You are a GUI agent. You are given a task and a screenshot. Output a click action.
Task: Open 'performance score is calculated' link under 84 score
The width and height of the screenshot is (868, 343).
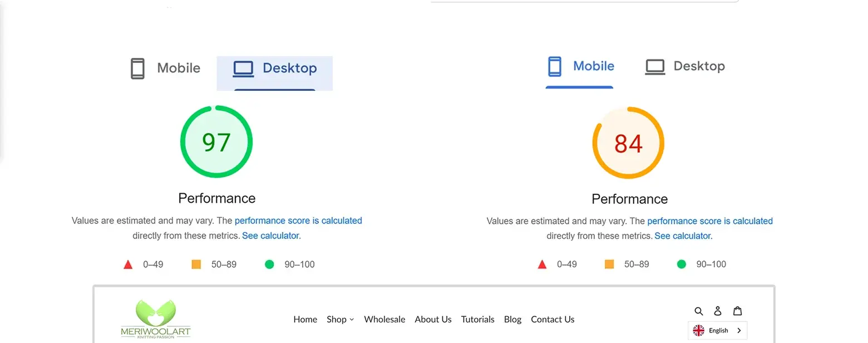tap(710, 221)
